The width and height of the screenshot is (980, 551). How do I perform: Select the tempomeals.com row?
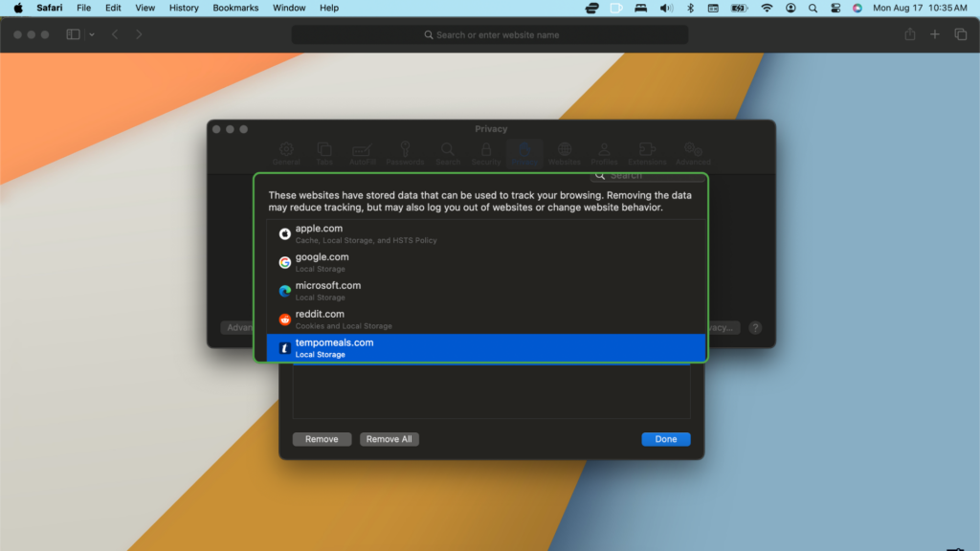pyautogui.click(x=485, y=348)
